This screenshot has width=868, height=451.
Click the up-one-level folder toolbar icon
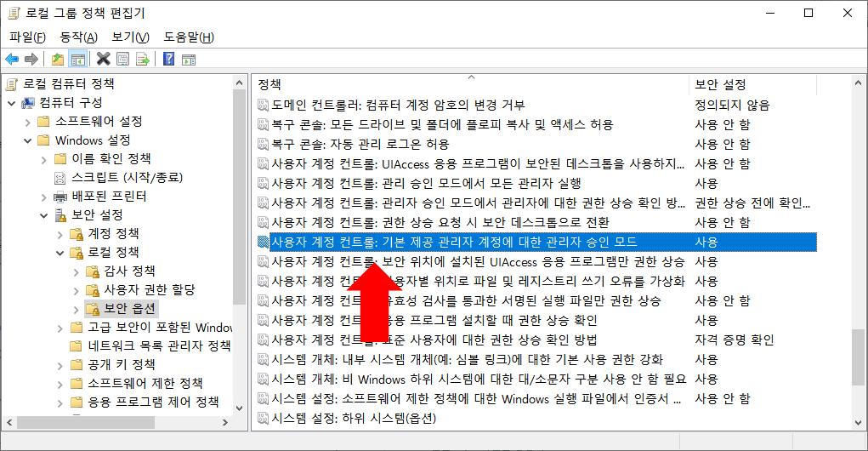[57, 60]
